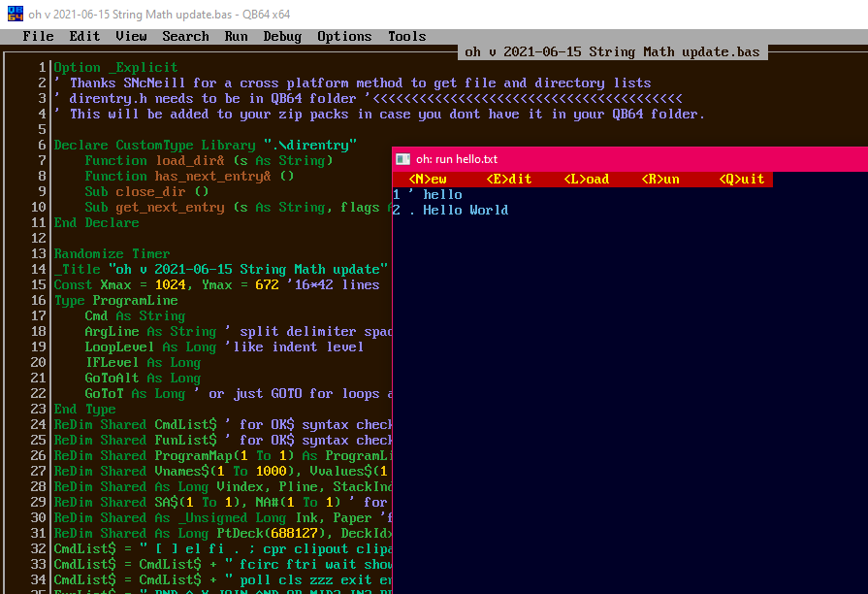Screen dimensions: 868x594
Task: Click the QB64 app icon in title bar
Action: pos(15,14)
